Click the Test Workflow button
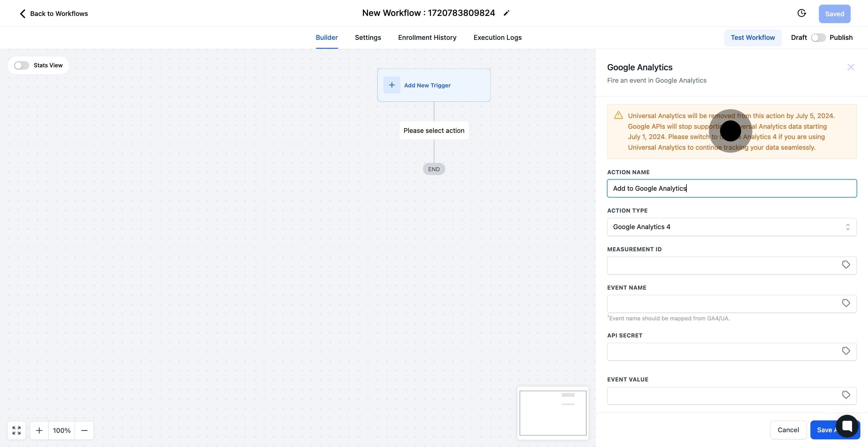 click(x=753, y=37)
